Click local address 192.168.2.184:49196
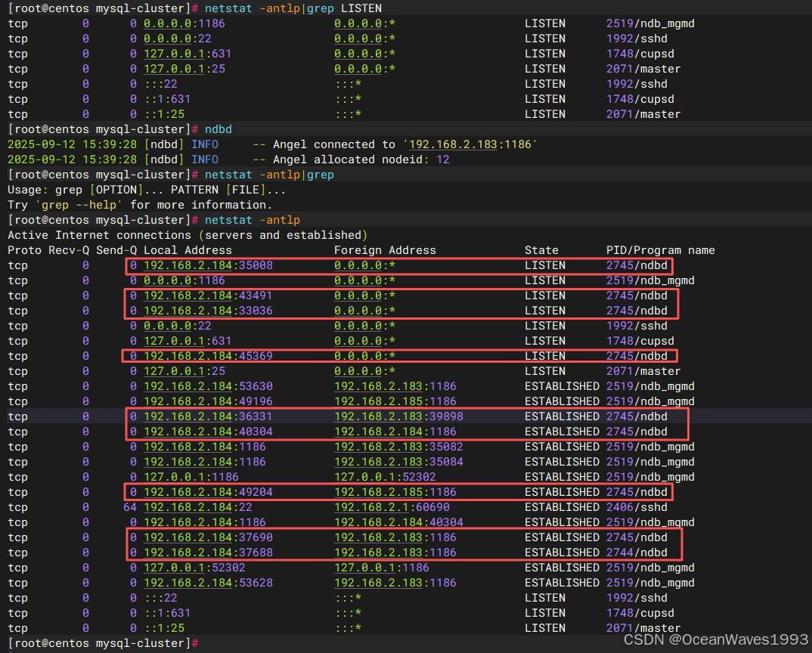 (208, 401)
